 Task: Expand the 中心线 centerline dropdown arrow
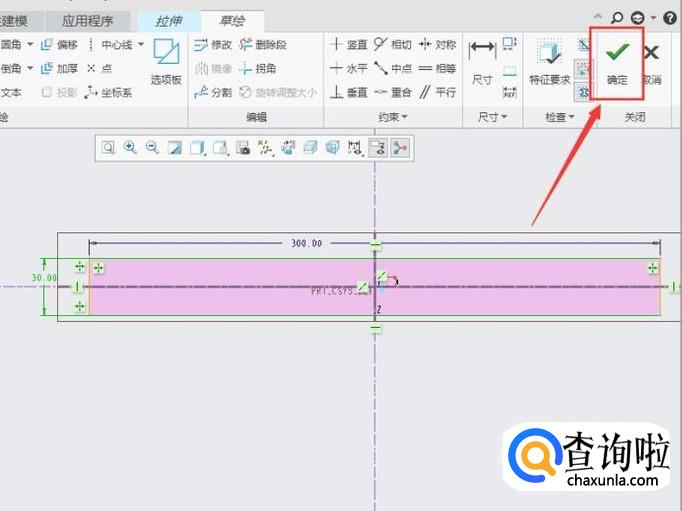141,44
